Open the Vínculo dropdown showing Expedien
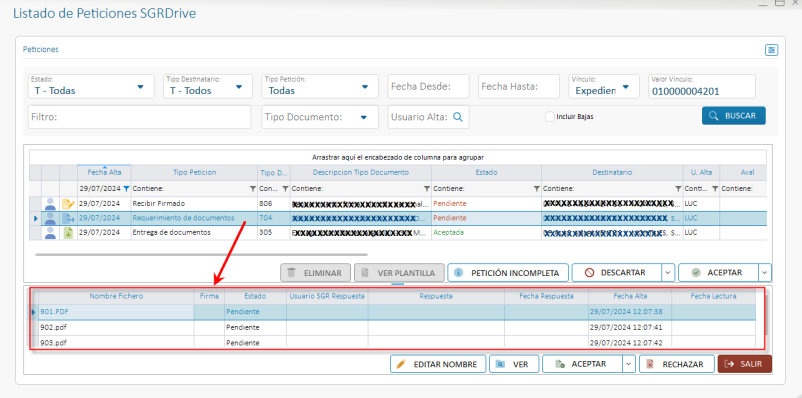The width and height of the screenshot is (802, 398). (605, 86)
